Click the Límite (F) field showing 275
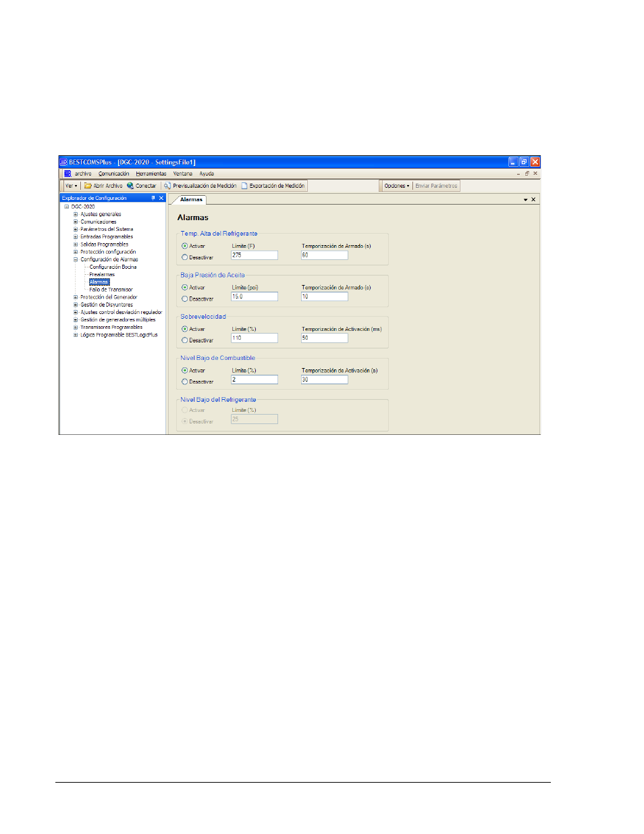644x834 pixels. pos(254,255)
